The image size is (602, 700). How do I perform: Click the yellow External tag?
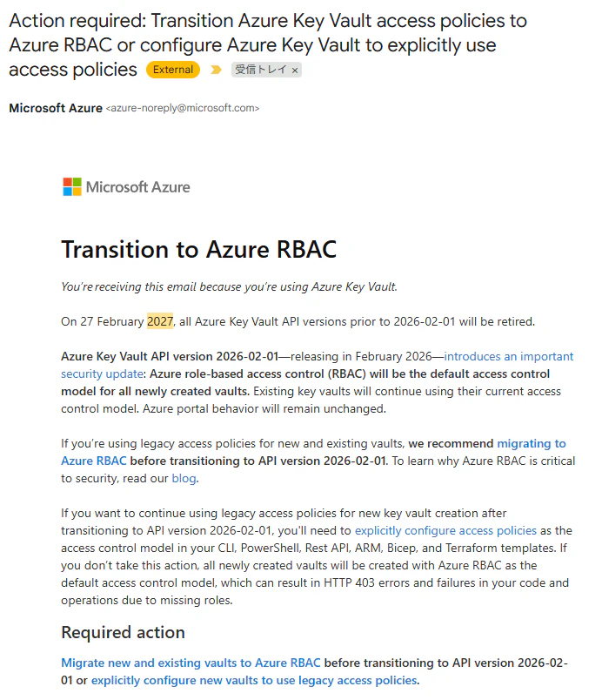[x=173, y=70]
